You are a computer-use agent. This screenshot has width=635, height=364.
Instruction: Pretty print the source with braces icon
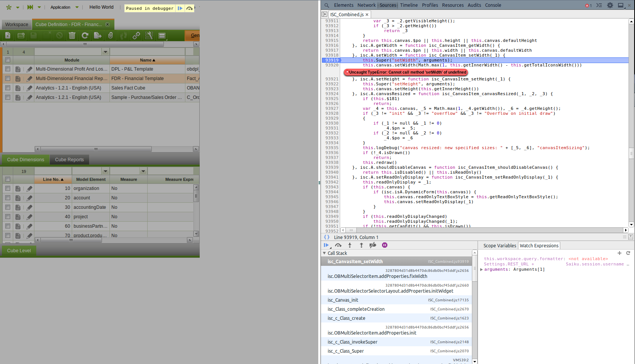[327, 237]
